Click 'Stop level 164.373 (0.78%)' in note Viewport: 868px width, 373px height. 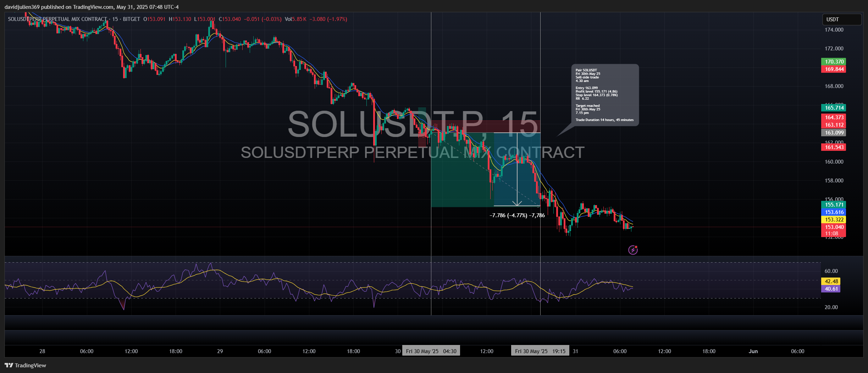click(x=596, y=95)
